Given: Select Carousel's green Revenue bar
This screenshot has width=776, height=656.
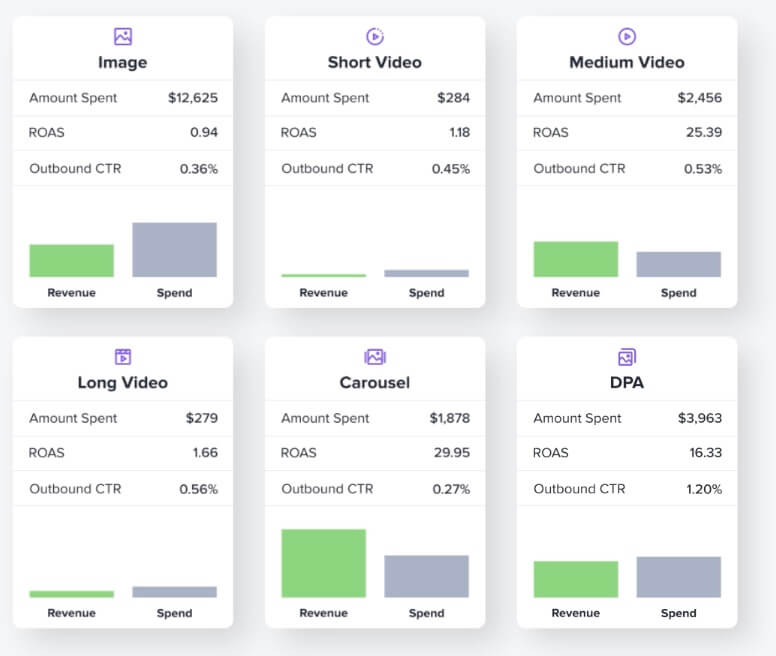Looking at the screenshot, I should [x=323, y=563].
